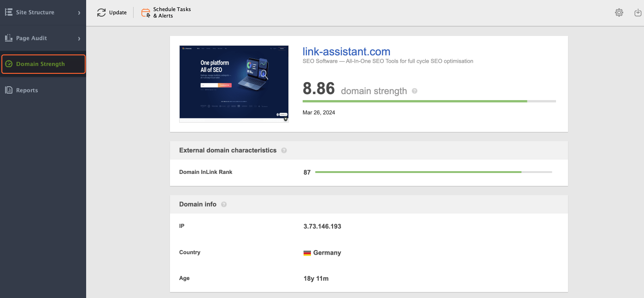Click the download export icon

638,12
